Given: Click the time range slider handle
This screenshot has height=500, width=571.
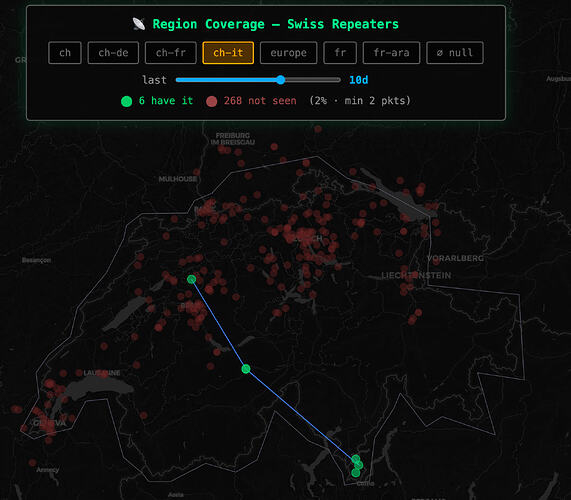Looking at the screenshot, I should (x=280, y=80).
